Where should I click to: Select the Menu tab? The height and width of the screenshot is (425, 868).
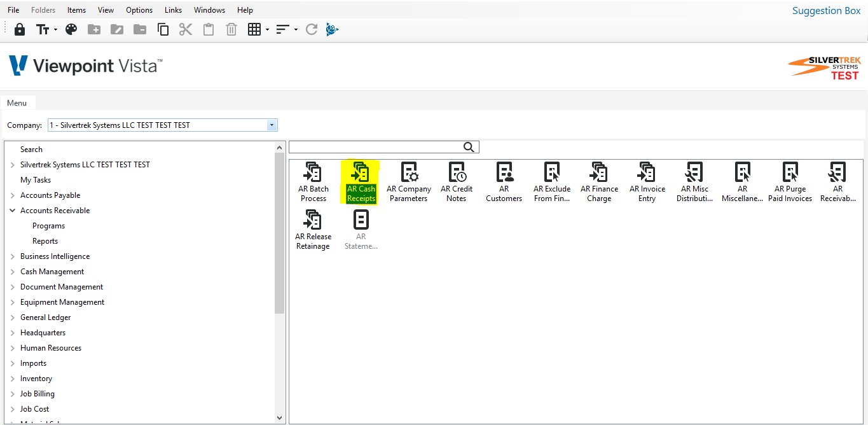pyautogui.click(x=17, y=103)
